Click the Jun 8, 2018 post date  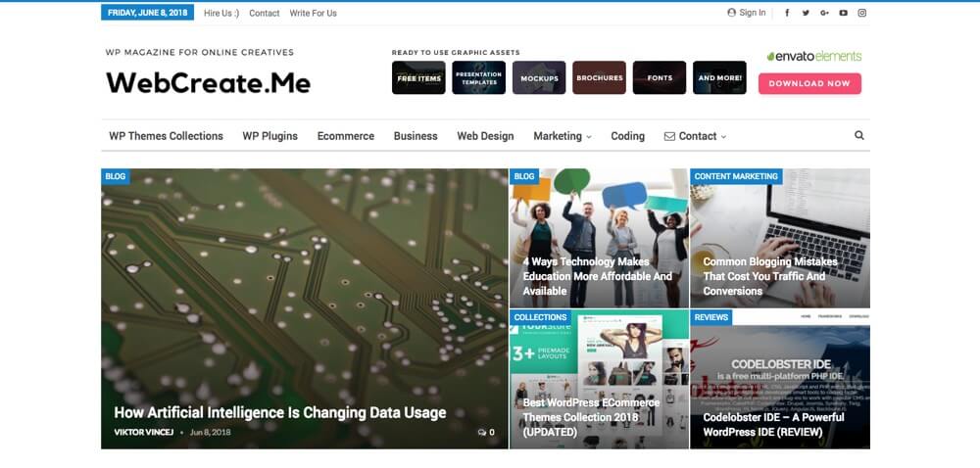pyautogui.click(x=210, y=433)
